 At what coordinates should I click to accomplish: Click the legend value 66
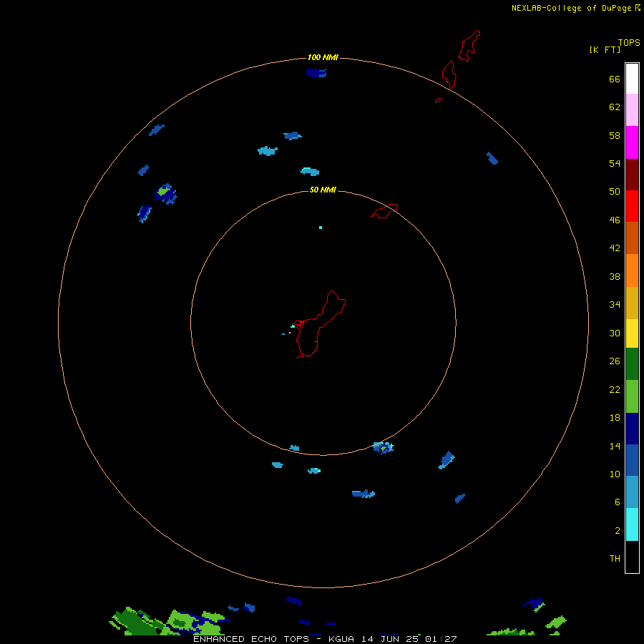point(615,79)
